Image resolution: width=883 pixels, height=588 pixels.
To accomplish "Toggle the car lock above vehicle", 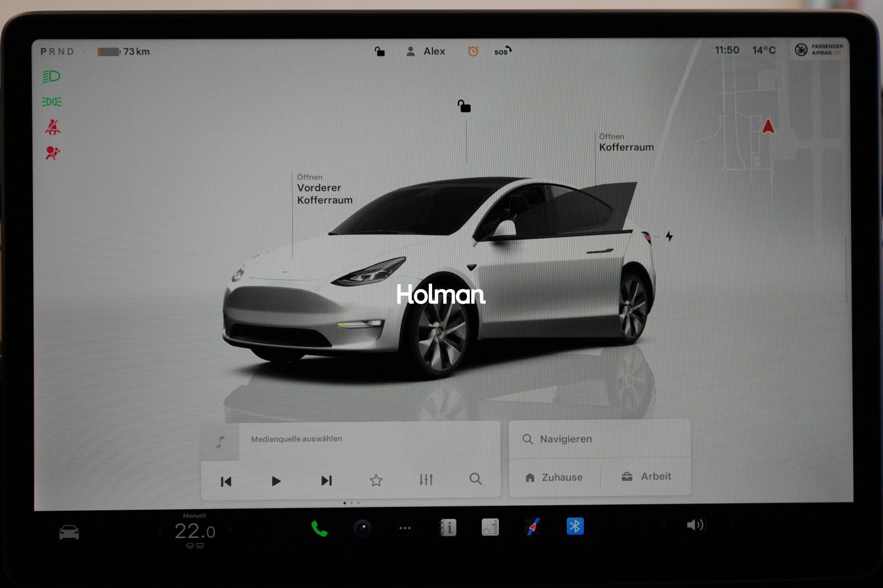I will (x=464, y=106).
